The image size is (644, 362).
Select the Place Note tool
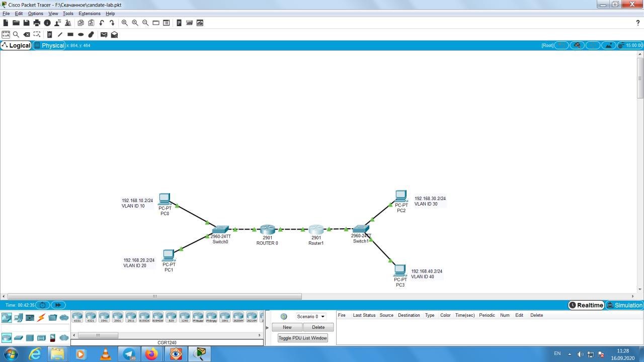point(49,35)
